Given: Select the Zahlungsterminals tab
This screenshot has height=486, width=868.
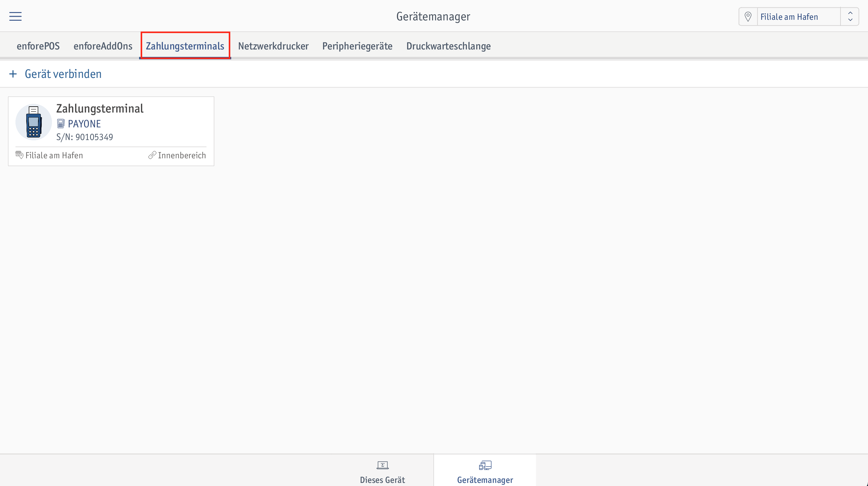Looking at the screenshot, I should point(185,46).
